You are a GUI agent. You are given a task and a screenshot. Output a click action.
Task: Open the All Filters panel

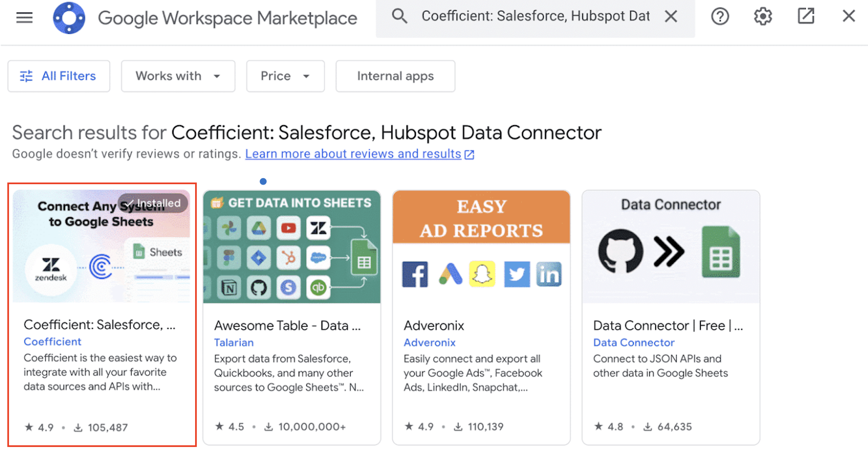point(59,76)
